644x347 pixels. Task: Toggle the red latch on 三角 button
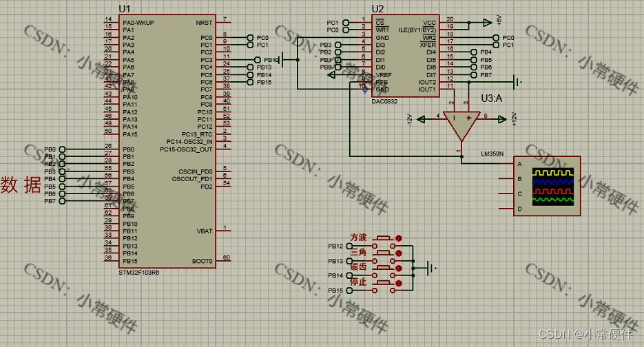point(398,253)
